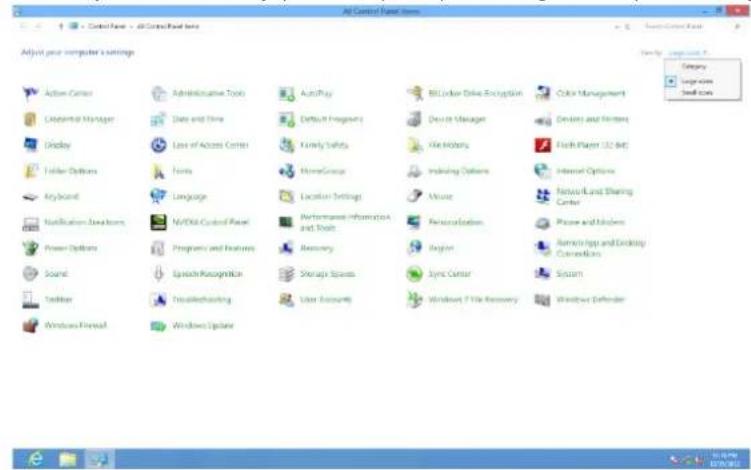
Task: Open Region settings
Action: click(430, 248)
